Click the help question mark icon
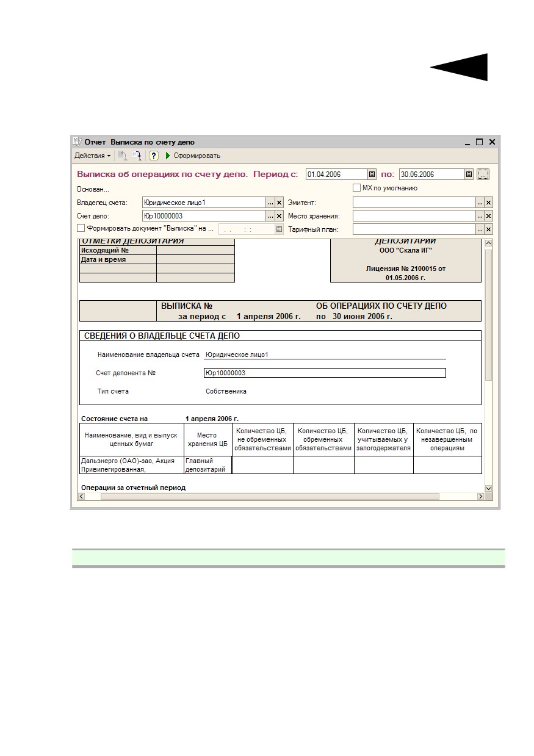This screenshot has width=534, height=756. click(154, 156)
